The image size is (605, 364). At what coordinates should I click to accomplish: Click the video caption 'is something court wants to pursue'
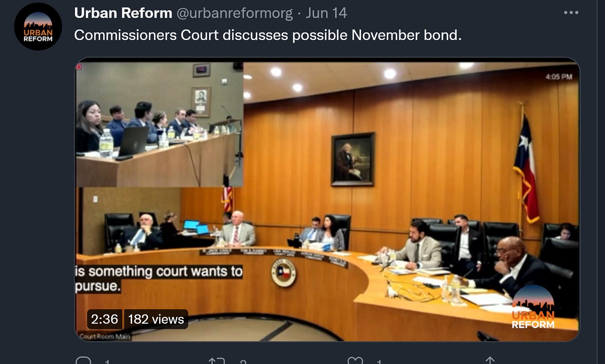[x=158, y=278]
